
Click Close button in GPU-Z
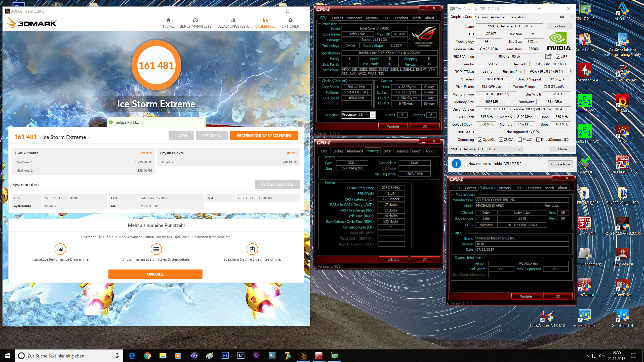point(562,149)
